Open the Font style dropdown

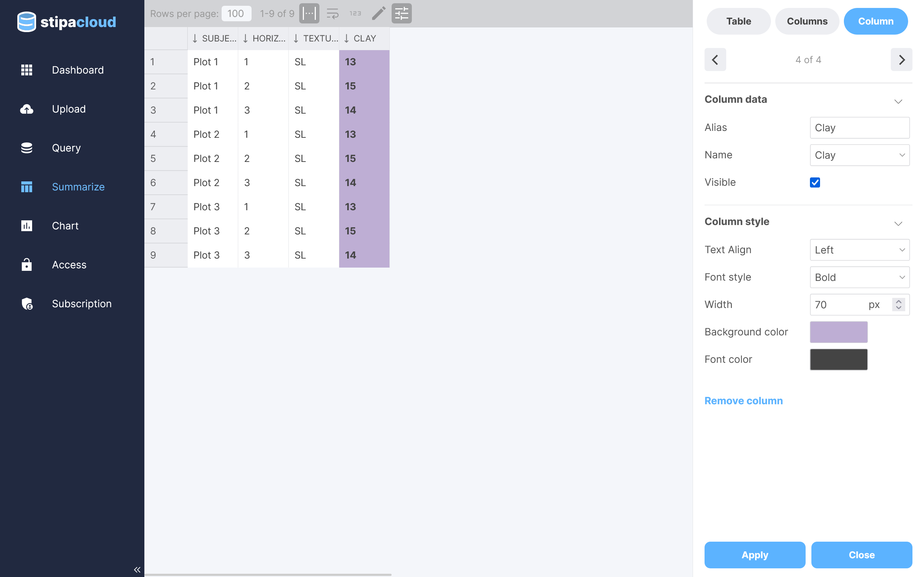tap(859, 277)
